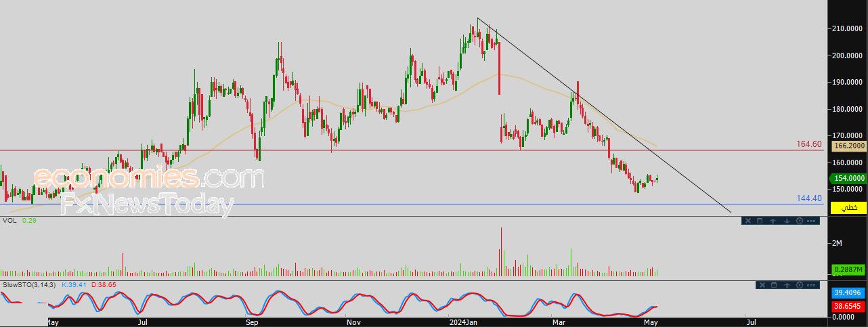The image size is (868, 327).
Task: Open VOL panel settings gear
Action: pos(800,221)
